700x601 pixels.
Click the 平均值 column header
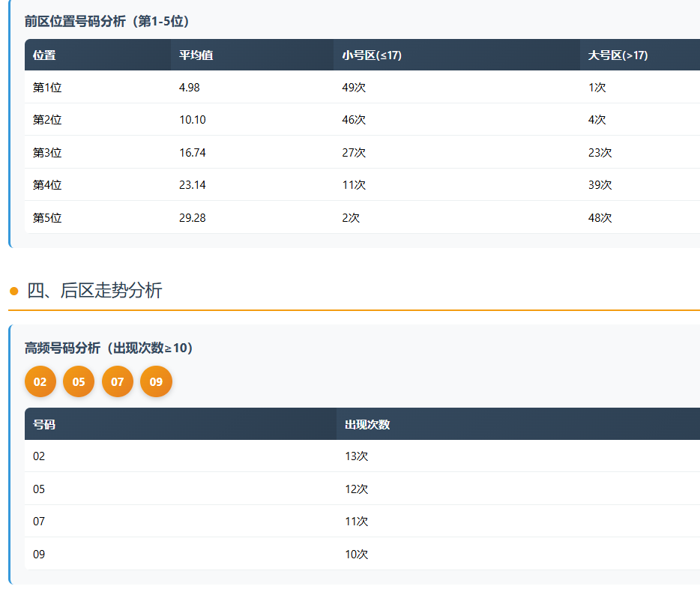coord(196,55)
